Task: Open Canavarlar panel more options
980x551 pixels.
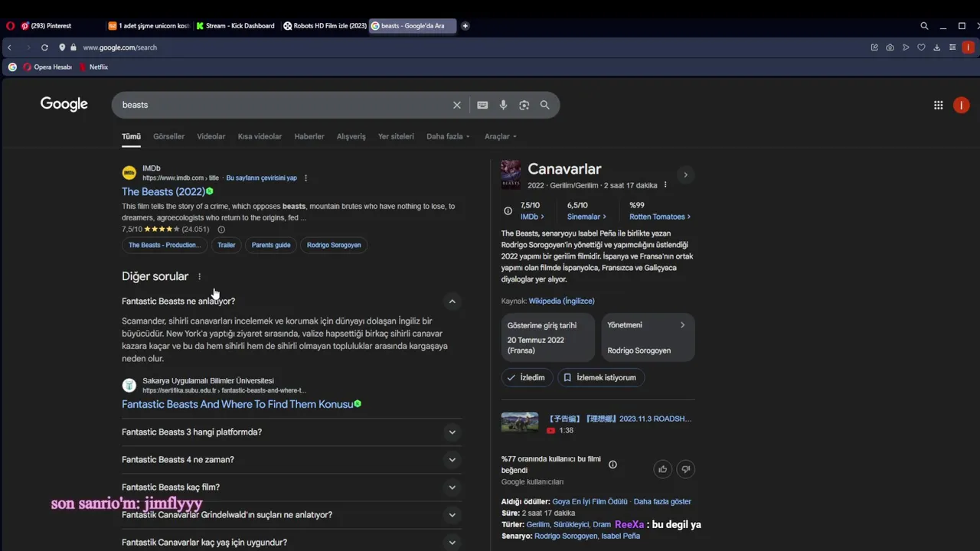Action: click(x=665, y=185)
